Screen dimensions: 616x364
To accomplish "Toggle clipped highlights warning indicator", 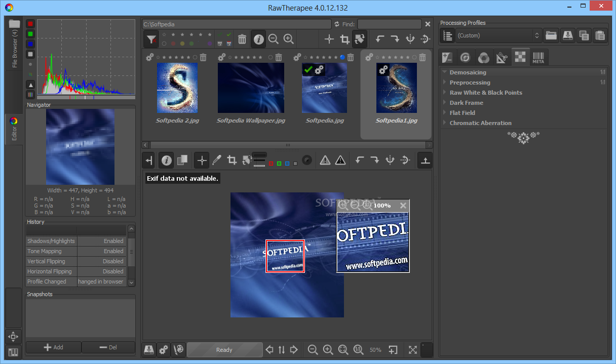I will click(340, 160).
